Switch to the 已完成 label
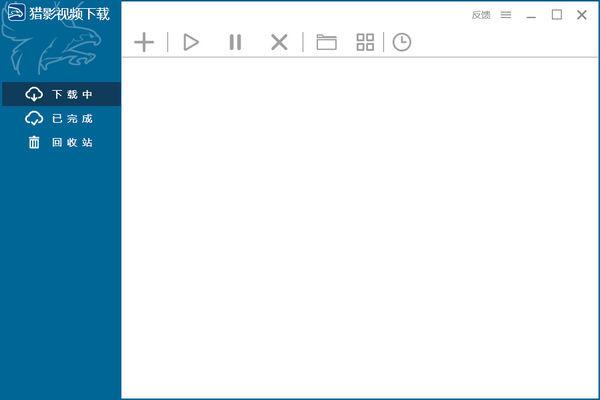 click(72, 119)
